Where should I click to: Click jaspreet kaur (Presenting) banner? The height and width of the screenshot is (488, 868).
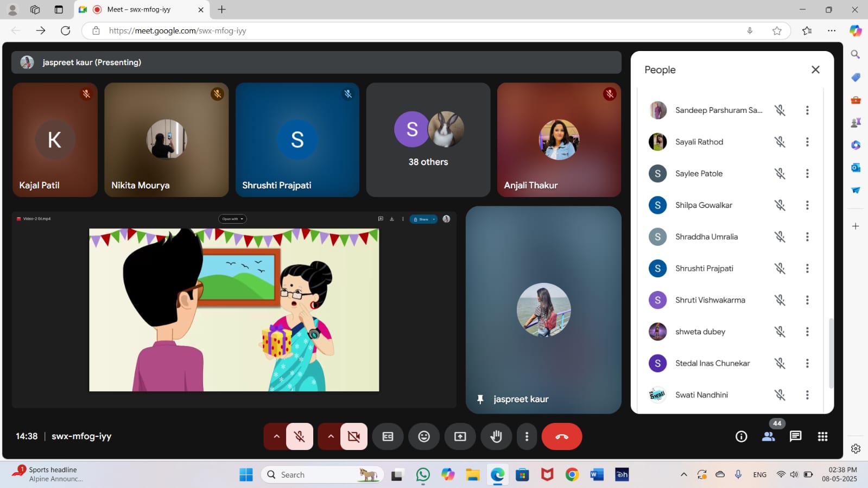coord(316,62)
